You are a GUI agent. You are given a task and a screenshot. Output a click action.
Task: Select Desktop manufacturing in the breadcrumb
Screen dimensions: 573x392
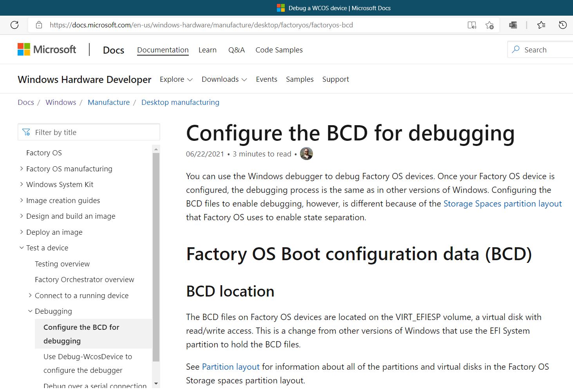(x=180, y=102)
